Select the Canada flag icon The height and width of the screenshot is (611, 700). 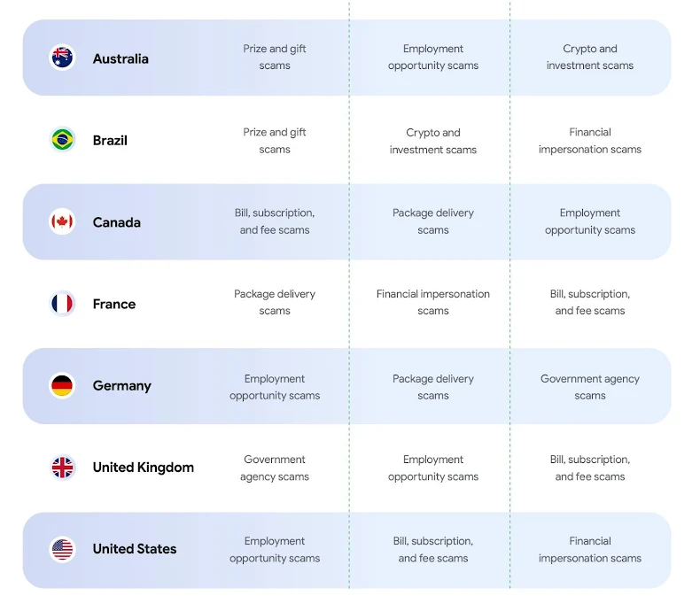pos(62,222)
